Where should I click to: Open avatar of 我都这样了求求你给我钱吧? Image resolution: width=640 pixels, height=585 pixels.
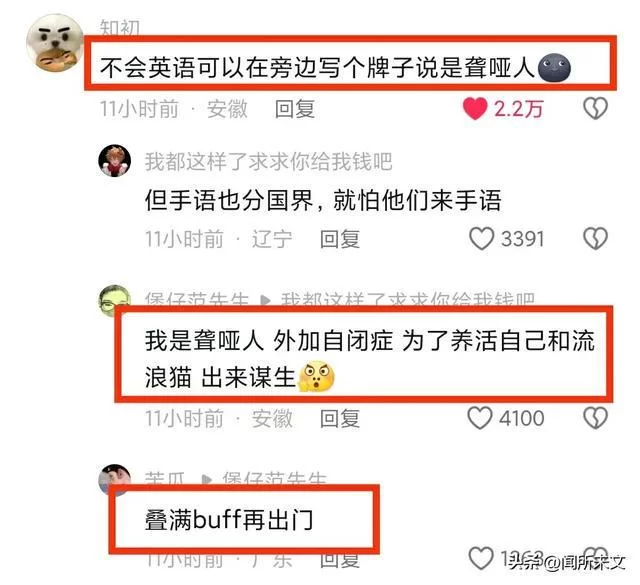point(115,160)
